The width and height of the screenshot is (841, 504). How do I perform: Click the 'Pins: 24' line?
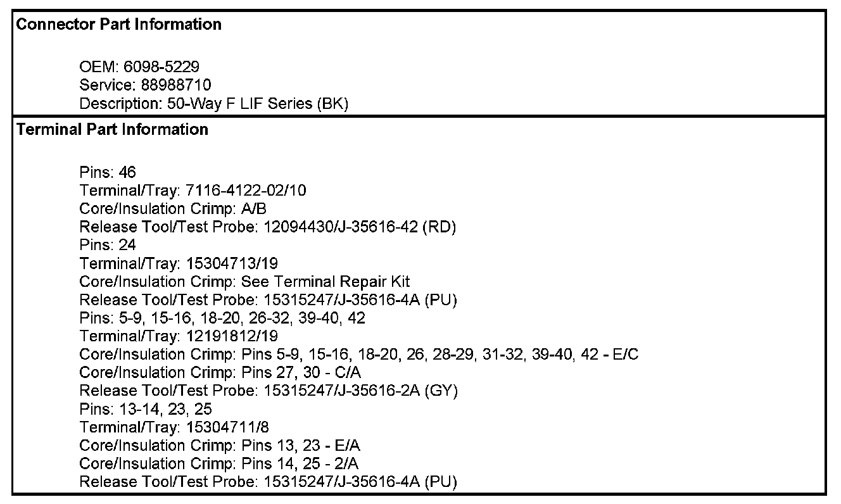(x=108, y=245)
